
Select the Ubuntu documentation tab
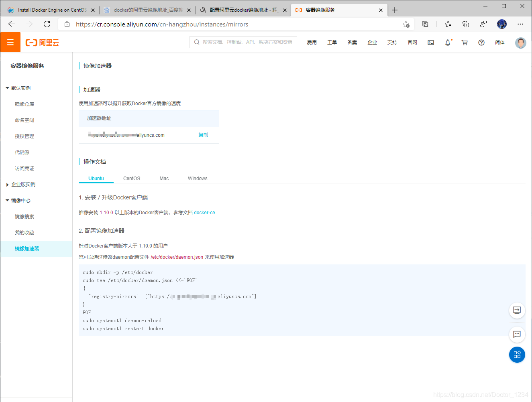[x=96, y=179]
